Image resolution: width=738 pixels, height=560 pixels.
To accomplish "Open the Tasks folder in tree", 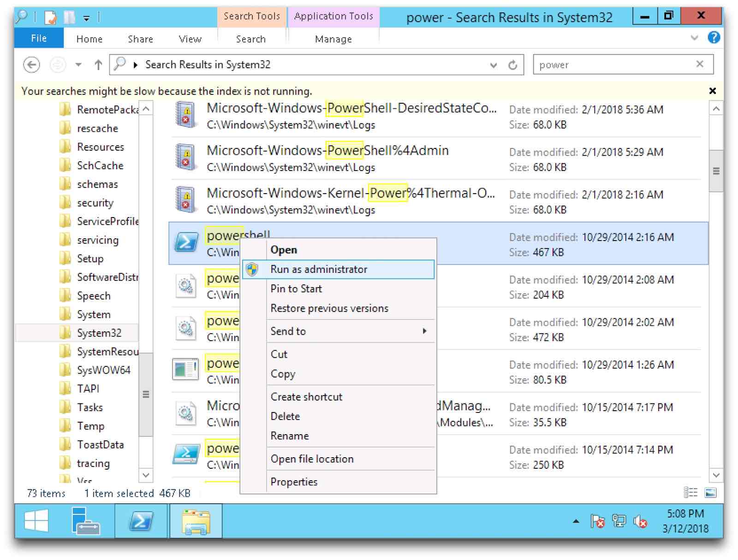I will tap(89, 407).
